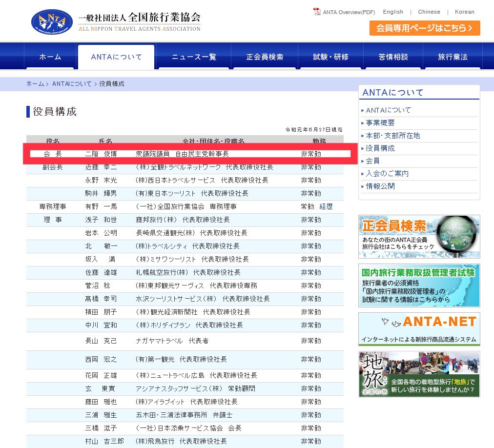Click the cell 五木田・三浦法律事務所 弁護士

point(184,415)
